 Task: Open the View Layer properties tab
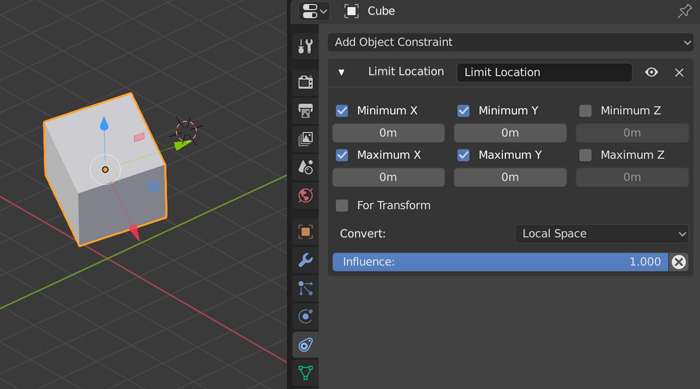pyautogui.click(x=305, y=139)
